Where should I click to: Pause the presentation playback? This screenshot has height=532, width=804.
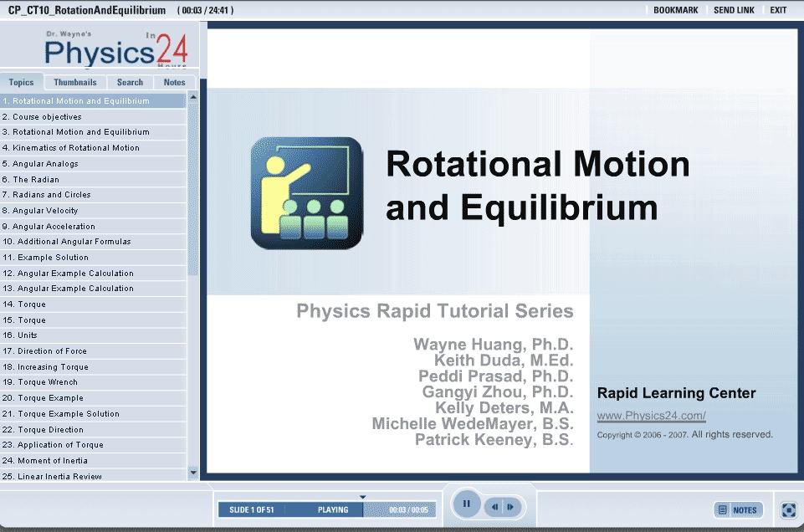pos(466,504)
